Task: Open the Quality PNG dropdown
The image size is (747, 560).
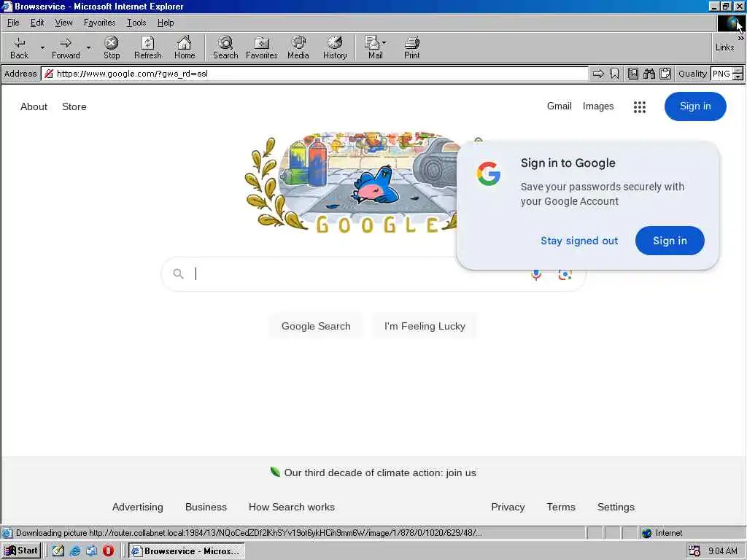Action: (738, 74)
